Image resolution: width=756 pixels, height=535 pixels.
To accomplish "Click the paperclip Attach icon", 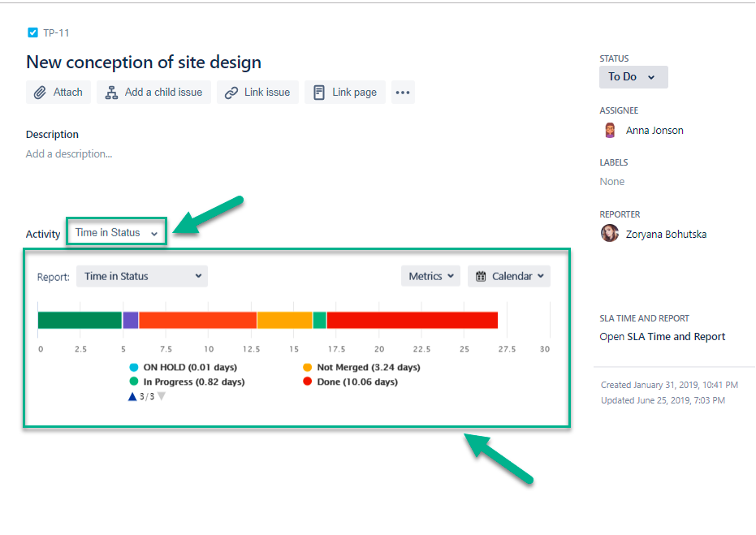I will pos(40,93).
